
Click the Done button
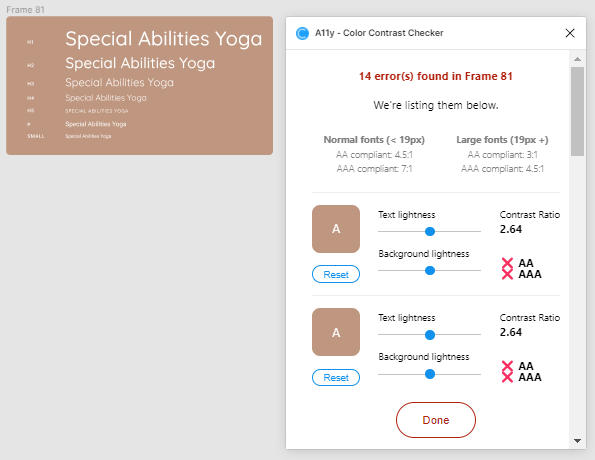point(436,420)
